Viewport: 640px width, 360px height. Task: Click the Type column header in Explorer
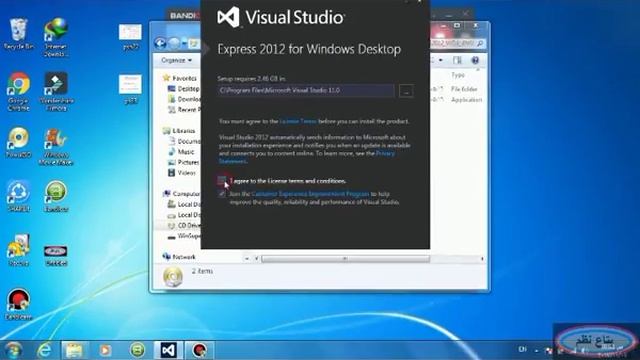tap(458, 75)
